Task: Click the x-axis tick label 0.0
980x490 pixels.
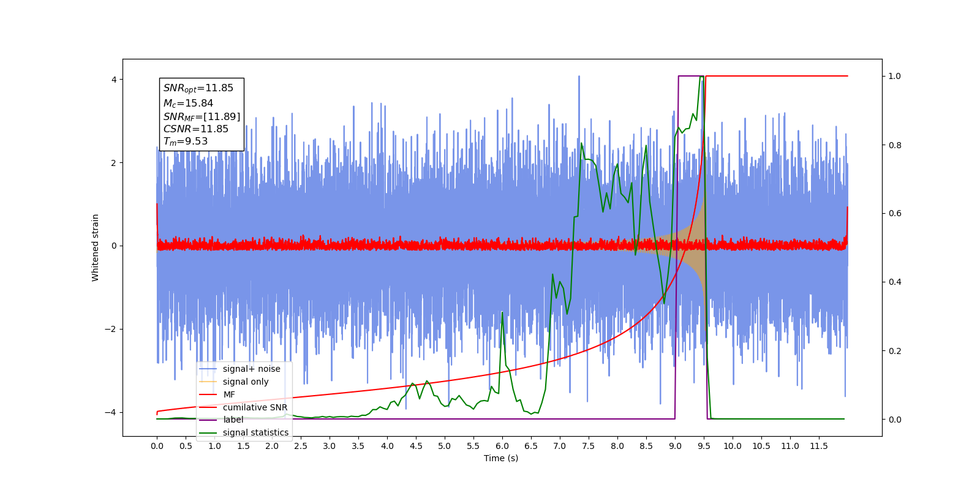Action: pyautogui.click(x=157, y=446)
